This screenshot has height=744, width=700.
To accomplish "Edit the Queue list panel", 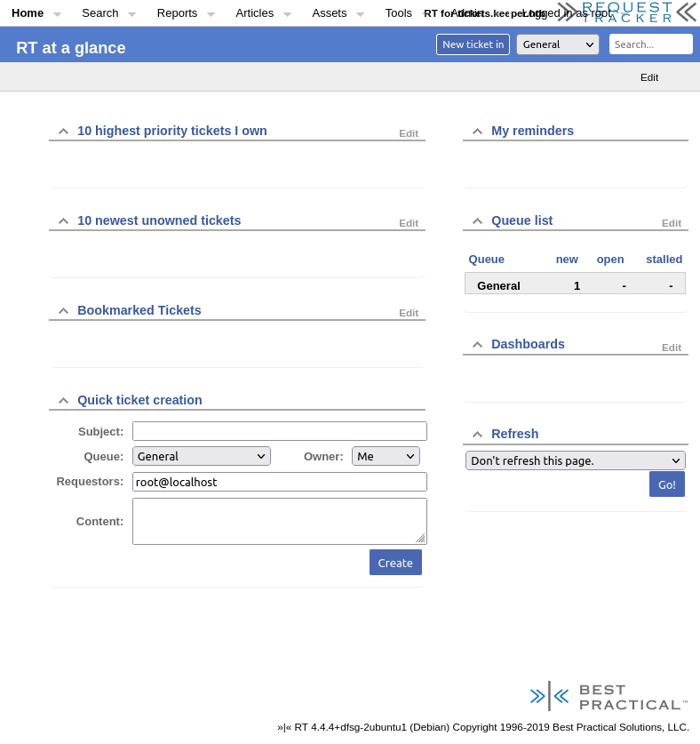I will point(671,223).
